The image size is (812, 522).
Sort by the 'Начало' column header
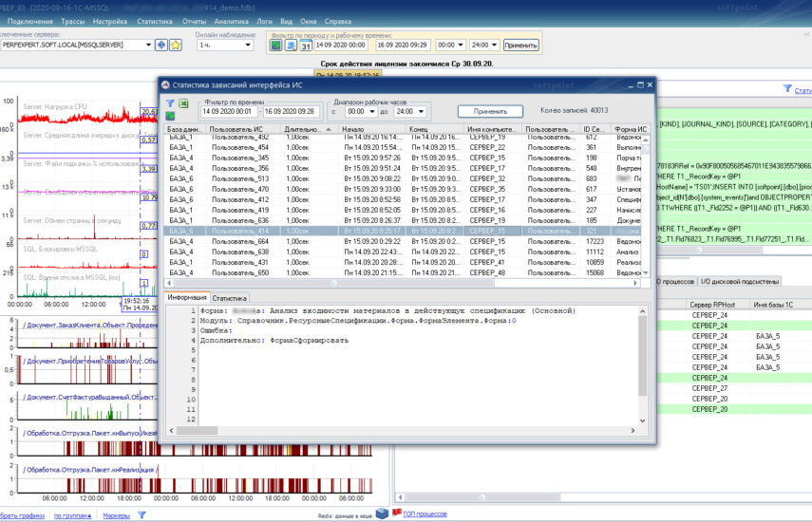pos(372,129)
